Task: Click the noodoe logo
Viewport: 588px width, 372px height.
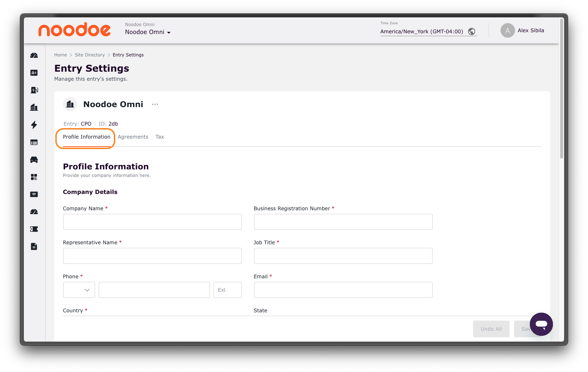Action: (74, 30)
